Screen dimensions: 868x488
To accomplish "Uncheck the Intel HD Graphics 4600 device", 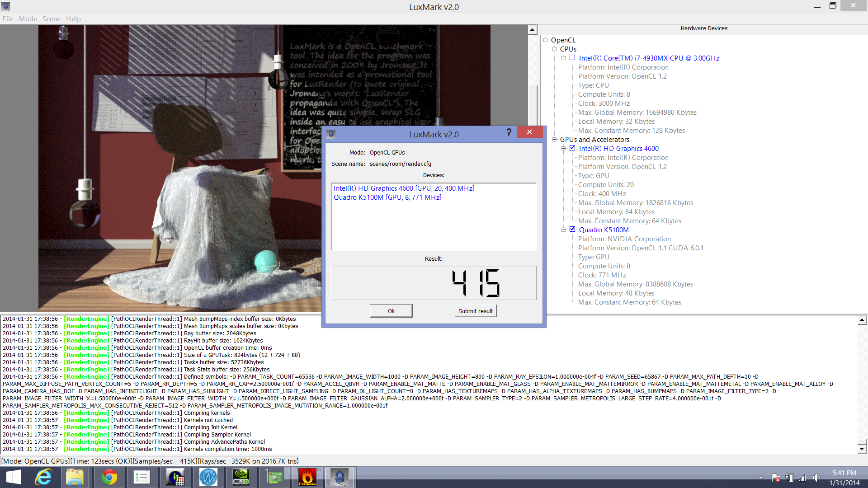I will coord(572,148).
